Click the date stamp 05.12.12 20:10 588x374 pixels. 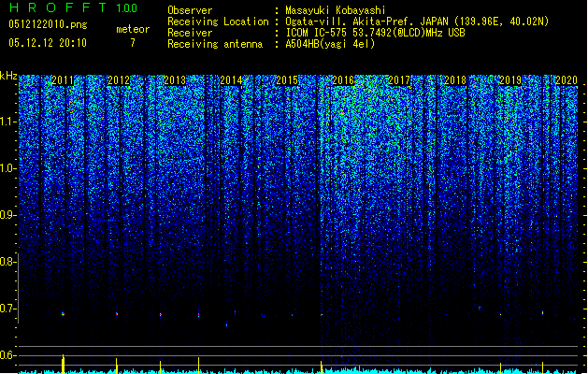[x=48, y=43]
